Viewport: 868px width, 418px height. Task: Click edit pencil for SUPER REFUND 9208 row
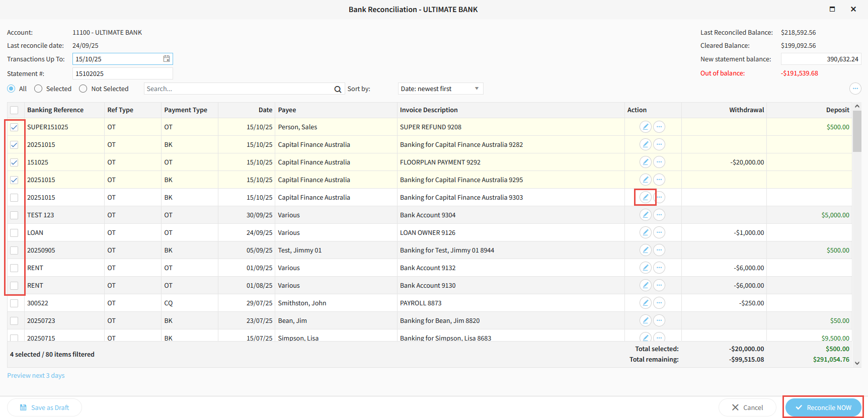click(645, 127)
